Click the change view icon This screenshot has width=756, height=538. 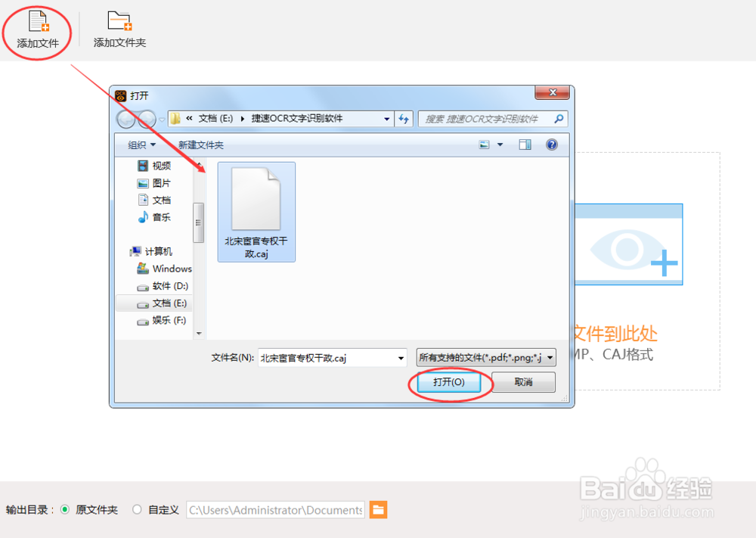pyautogui.click(x=484, y=145)
